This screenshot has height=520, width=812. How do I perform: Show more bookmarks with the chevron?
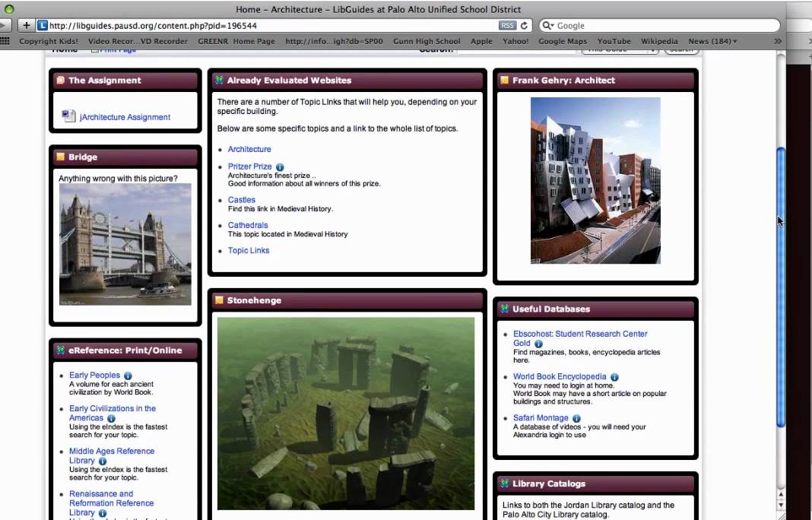tap(777, 41)
